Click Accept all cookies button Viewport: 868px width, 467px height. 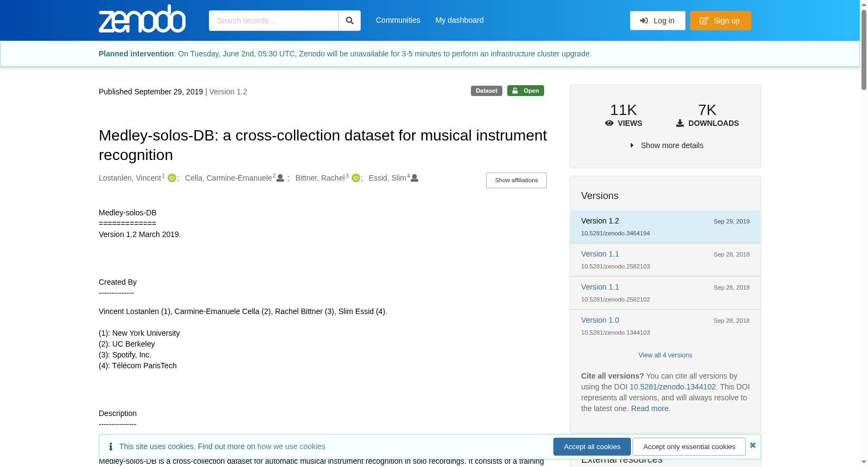592,447
